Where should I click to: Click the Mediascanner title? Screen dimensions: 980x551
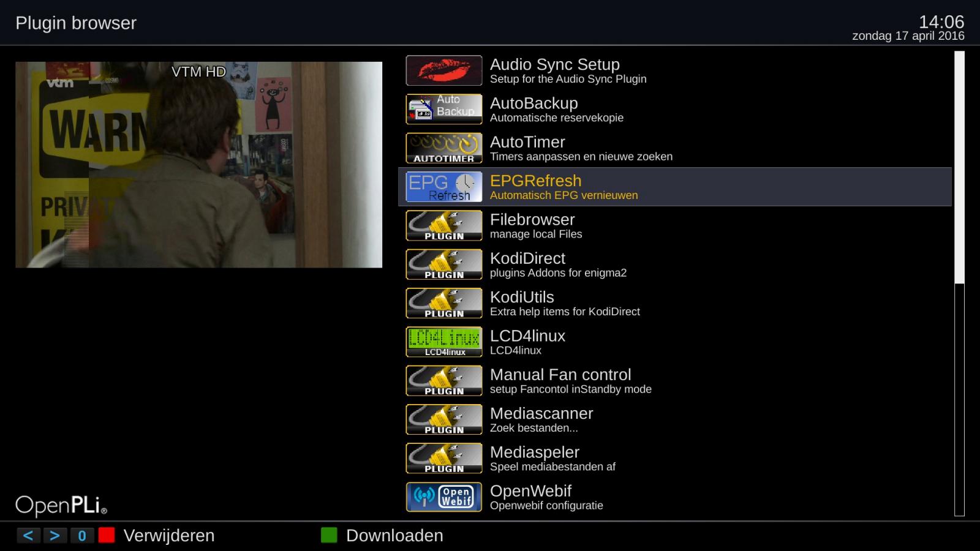(541, 413)
